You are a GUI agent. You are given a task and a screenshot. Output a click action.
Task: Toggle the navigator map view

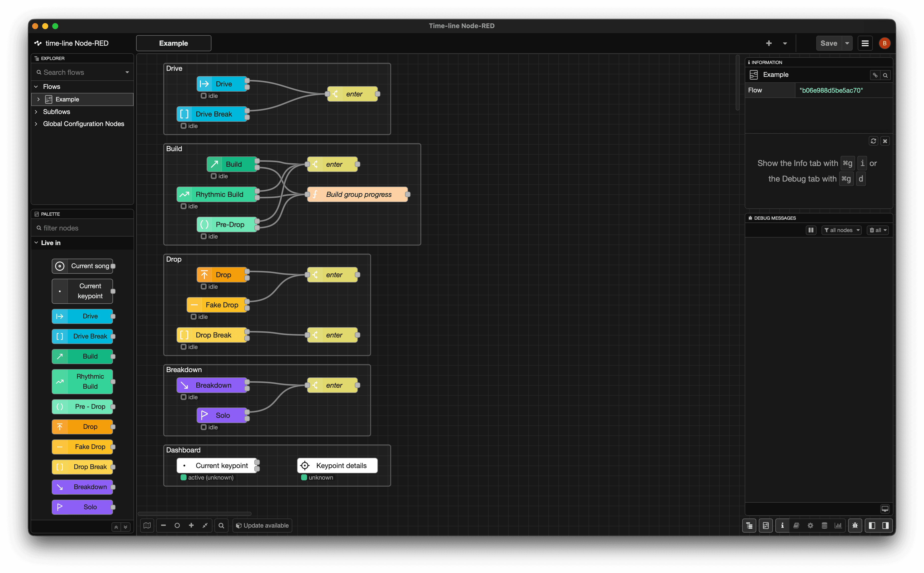click(x=147, y=525)
